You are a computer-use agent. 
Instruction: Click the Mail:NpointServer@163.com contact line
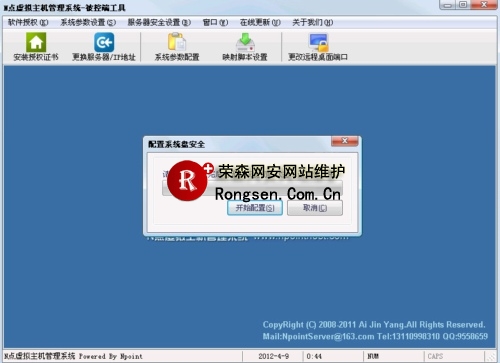click(375, 336)
